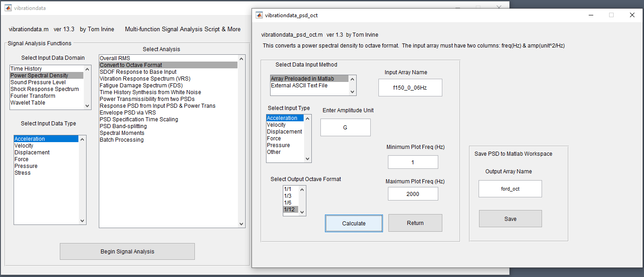This screenshot has width=644, height=277.
Task: Click Minimum Plot Freq field
Action: point(413,162)
